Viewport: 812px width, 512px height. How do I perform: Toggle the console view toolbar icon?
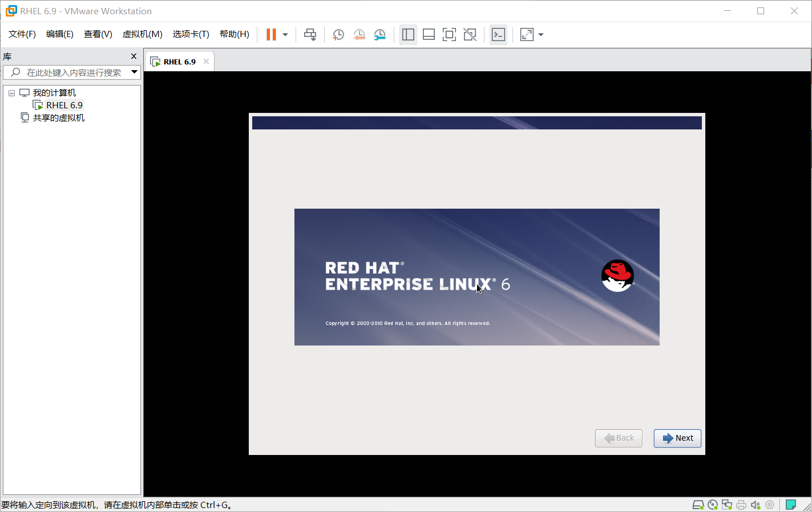[x=498, y=35]
